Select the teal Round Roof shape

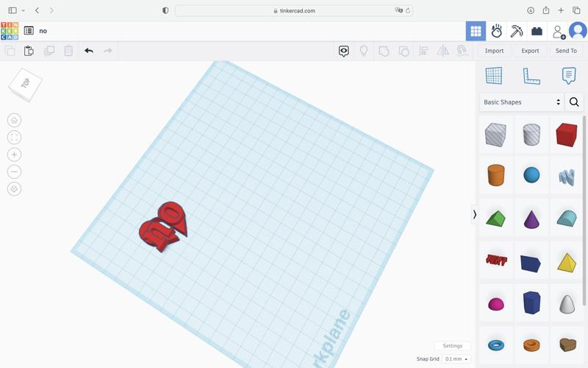point(567,218)
